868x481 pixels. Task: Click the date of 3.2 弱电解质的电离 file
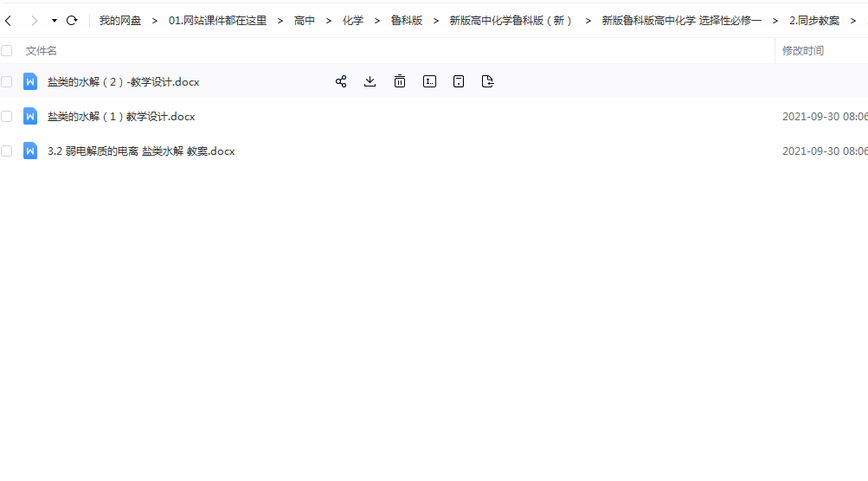coord(825,151)
